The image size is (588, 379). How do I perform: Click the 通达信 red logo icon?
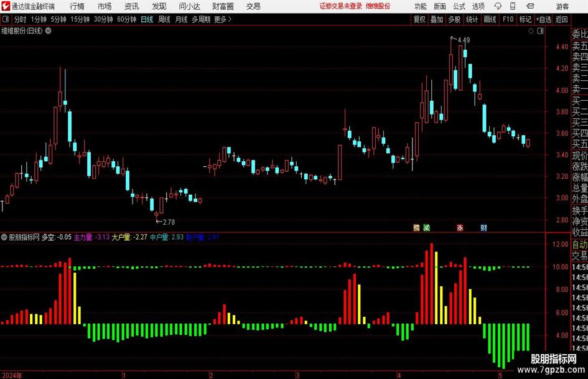point(6,6)
